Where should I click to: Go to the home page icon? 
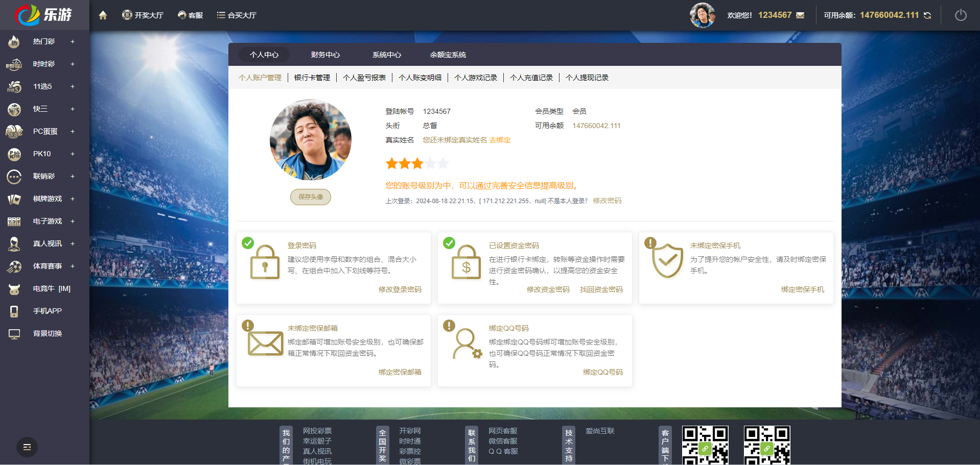click(103, 15)
